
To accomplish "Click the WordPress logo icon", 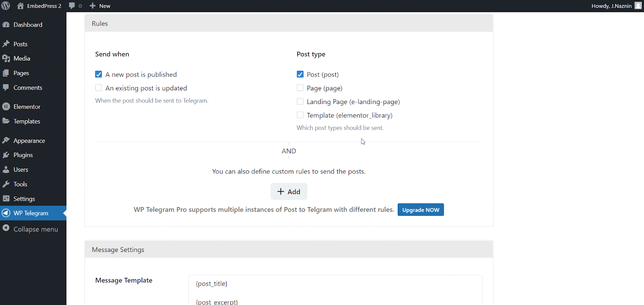I will (6, 6).
